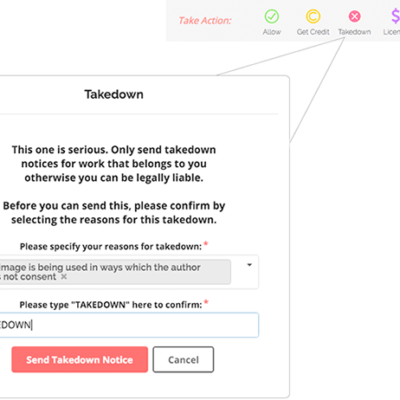This screenshot has width=400, height=400.
Task: Expand the takedown reasons dropdown arrow
Action: (249, 265)
